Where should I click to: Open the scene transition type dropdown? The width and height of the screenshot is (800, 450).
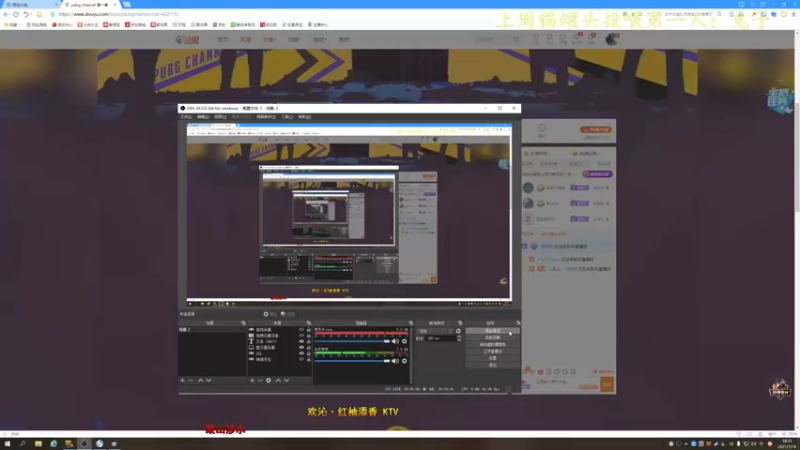(435, 331)
